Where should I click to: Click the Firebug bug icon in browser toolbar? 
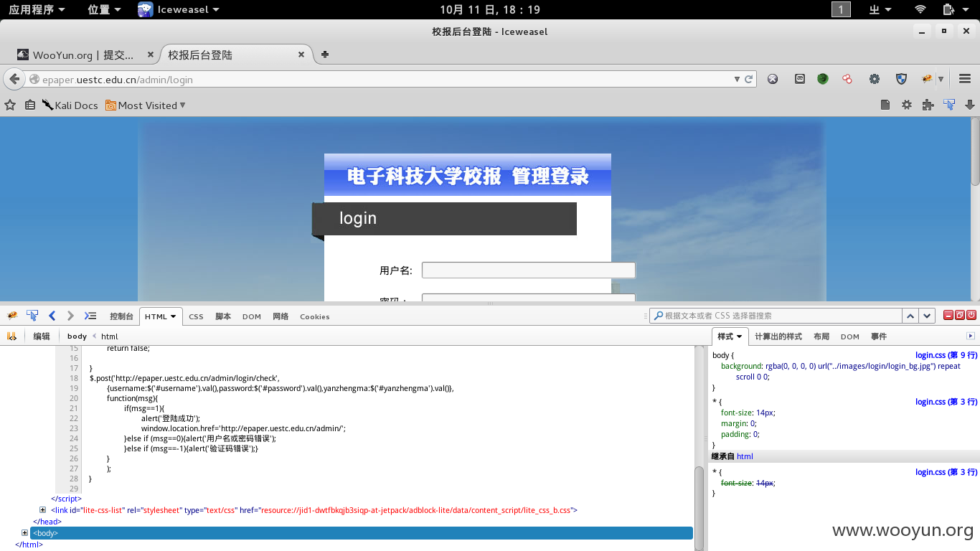(x=927, y=79)
